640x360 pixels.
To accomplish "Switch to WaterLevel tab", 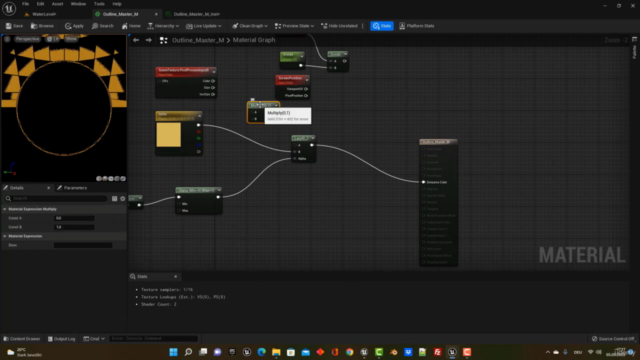I will [x=44, y=14].
